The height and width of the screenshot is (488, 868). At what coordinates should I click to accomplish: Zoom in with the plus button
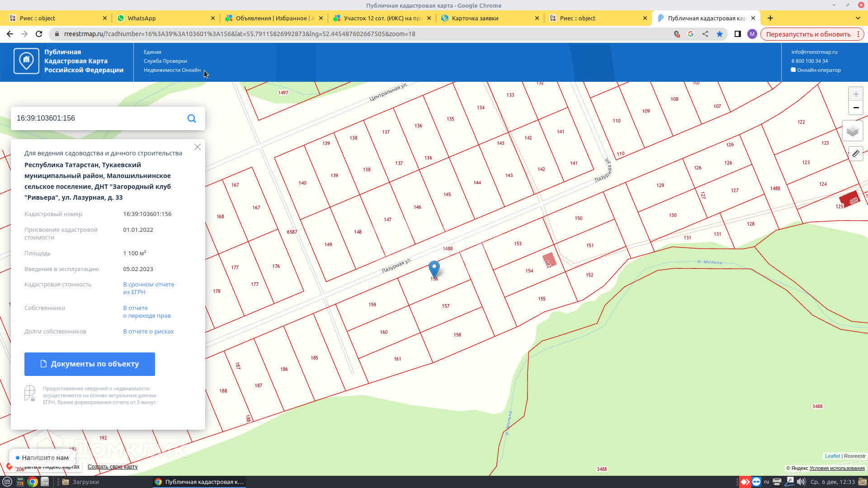[855, 94]
